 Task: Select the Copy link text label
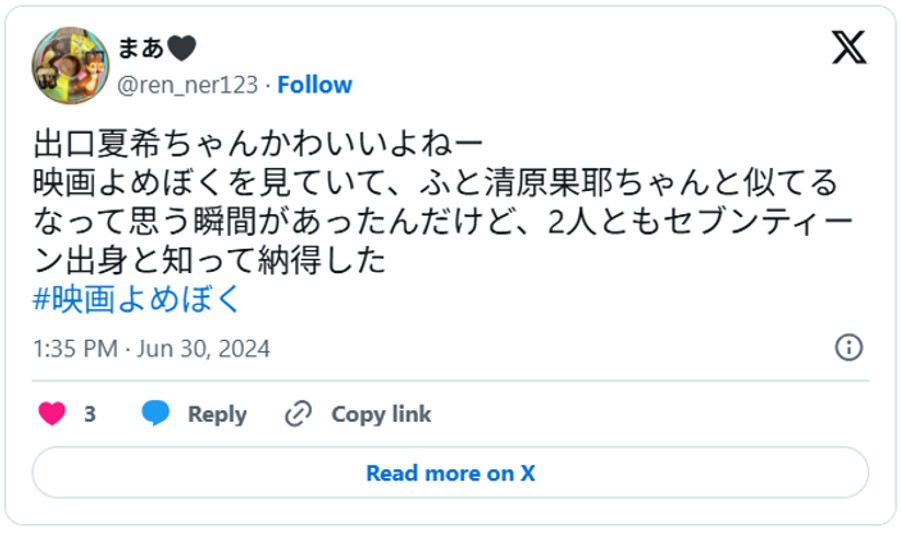point(381,414)
